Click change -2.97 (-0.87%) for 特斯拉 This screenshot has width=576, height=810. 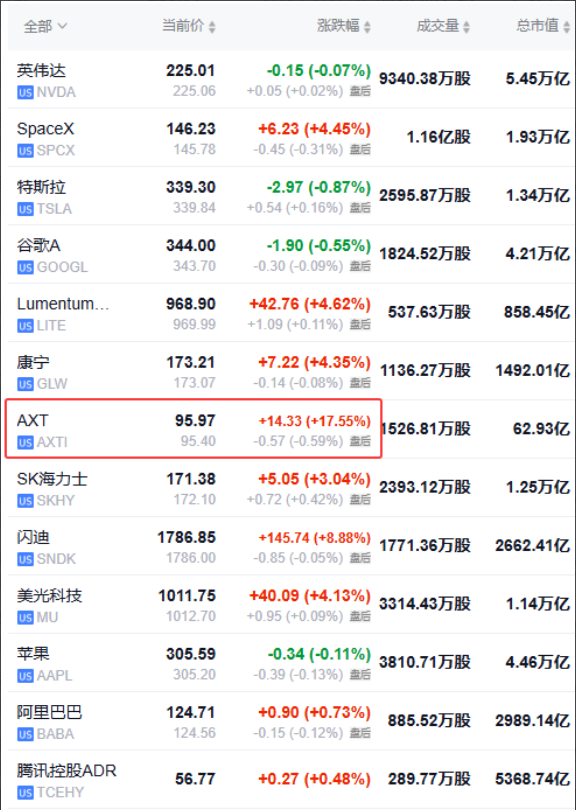coord(319,188)
